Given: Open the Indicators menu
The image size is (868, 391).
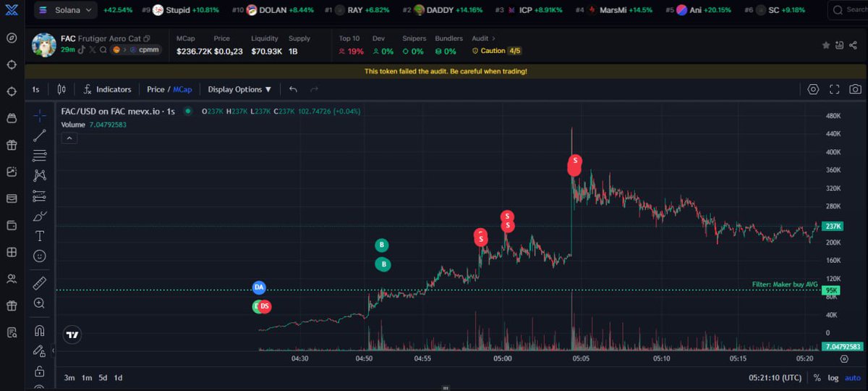Looking at the screenshot, I should click(107, 89).
